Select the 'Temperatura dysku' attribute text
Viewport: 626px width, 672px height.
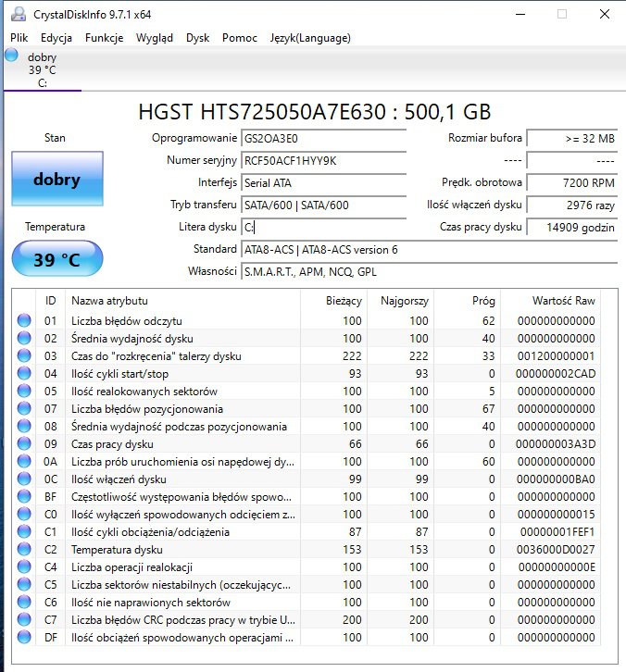(117, 550)
